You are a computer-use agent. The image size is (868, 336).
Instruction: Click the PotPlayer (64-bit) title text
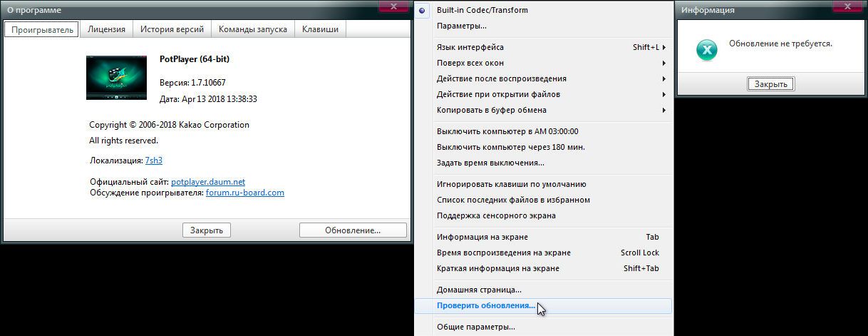click(x=195, y=58)
